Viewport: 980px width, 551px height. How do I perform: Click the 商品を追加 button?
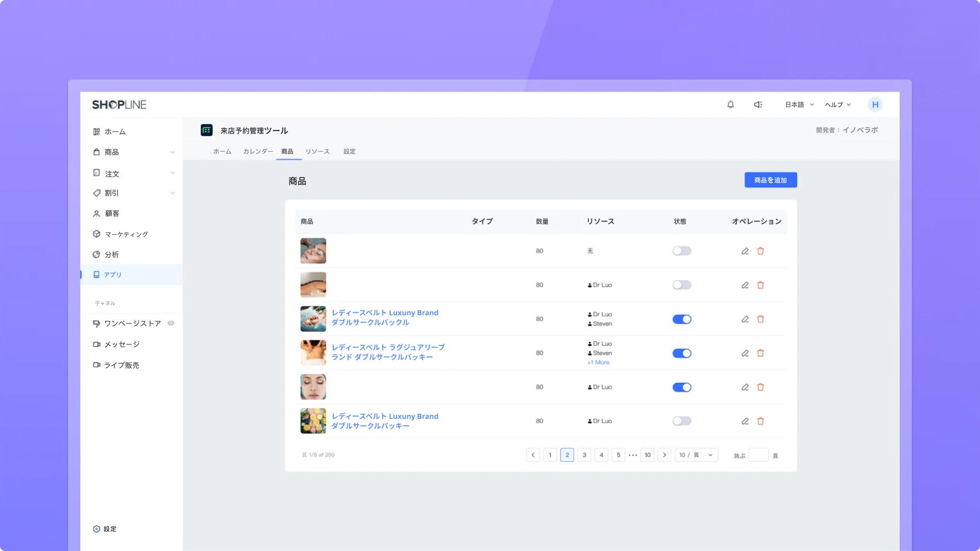[x=770, y=180]
